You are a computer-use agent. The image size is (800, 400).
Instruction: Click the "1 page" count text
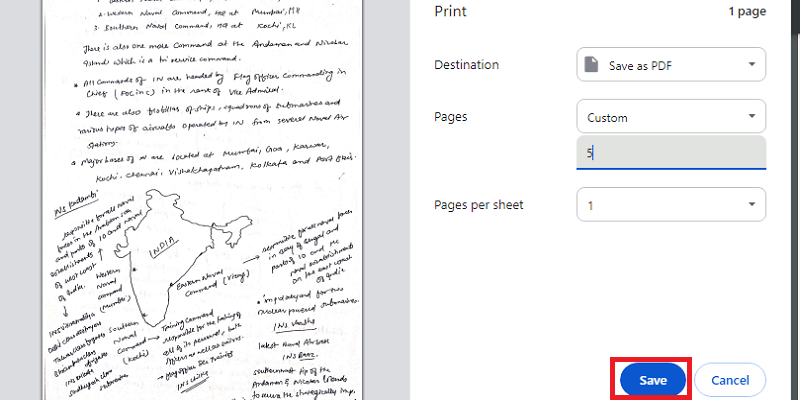(747, 11)
